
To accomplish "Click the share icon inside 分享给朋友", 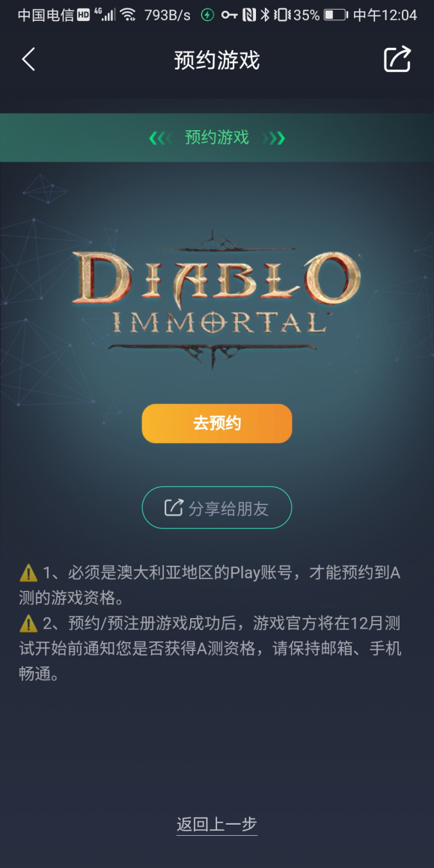I will coord(174,507).
